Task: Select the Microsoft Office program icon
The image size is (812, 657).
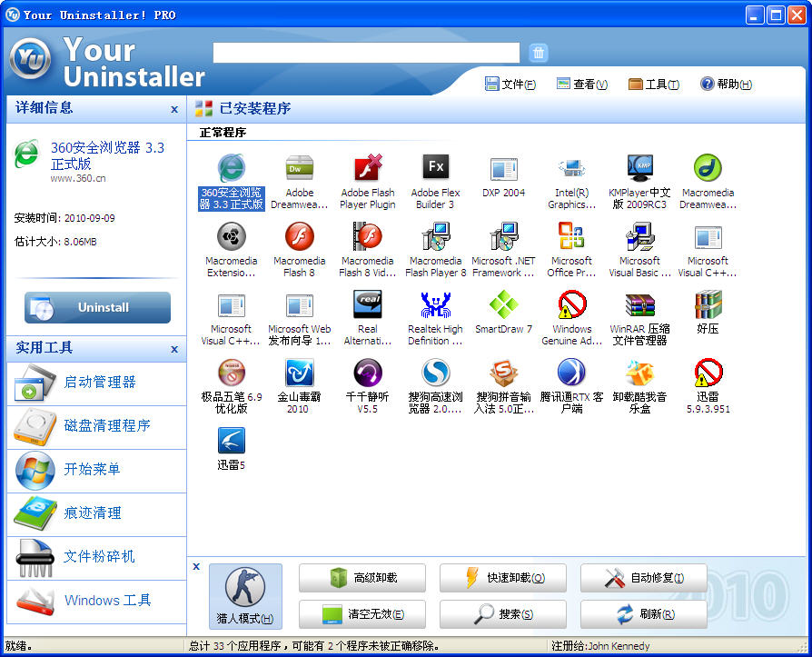Action: (571, 237)
